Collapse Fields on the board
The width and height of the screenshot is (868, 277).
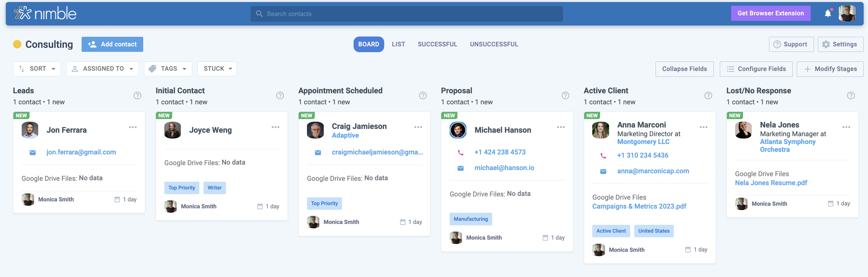(684, 69)
